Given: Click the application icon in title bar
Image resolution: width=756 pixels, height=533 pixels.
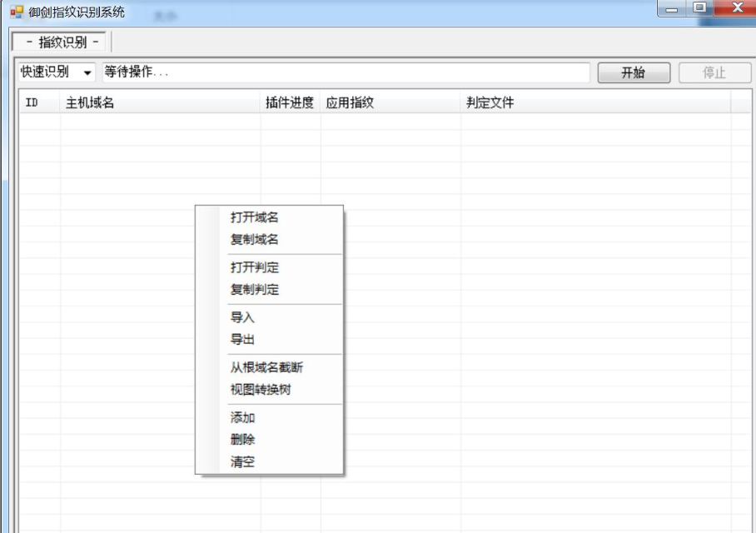Looking at the screenshot, I should 16,12.
